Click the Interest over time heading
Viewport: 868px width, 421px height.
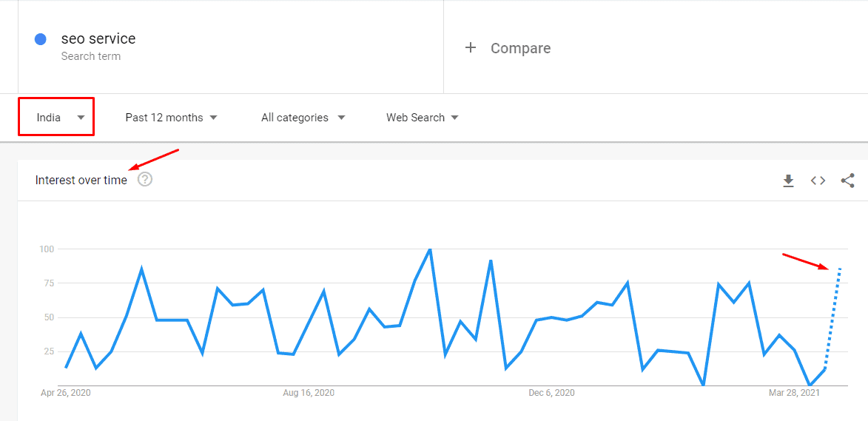81,180
